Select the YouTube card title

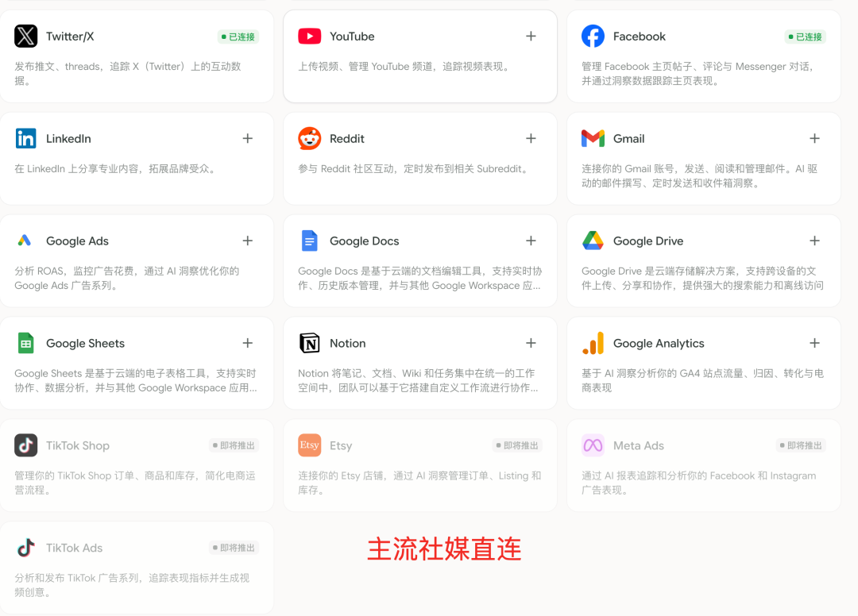pos(352,37)
